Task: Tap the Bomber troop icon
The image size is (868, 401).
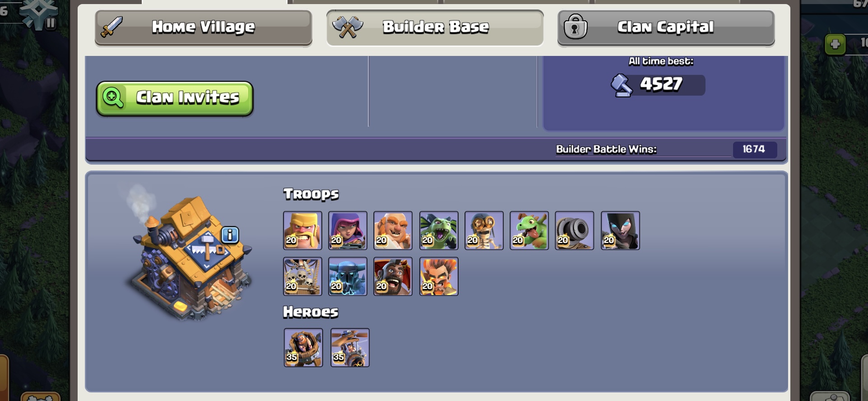Action: pyautogui.click(x=484, y=230)
